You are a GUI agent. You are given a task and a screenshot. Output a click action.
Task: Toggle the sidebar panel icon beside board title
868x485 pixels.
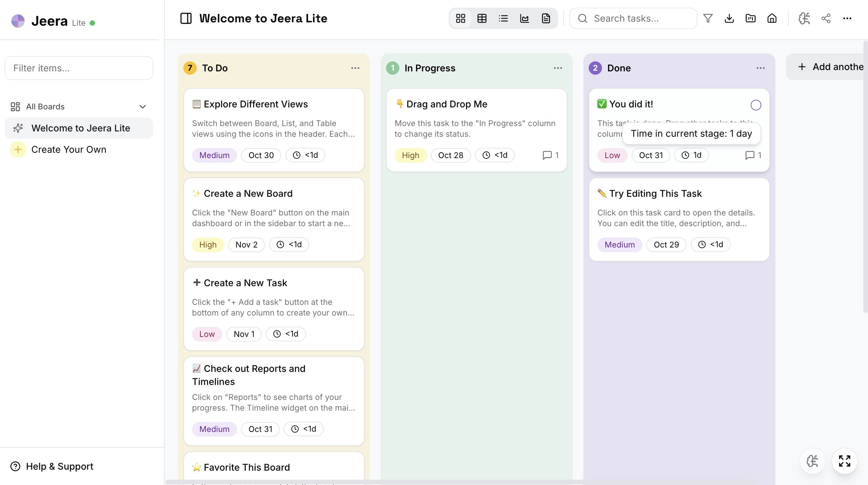[x=186, y=18]
